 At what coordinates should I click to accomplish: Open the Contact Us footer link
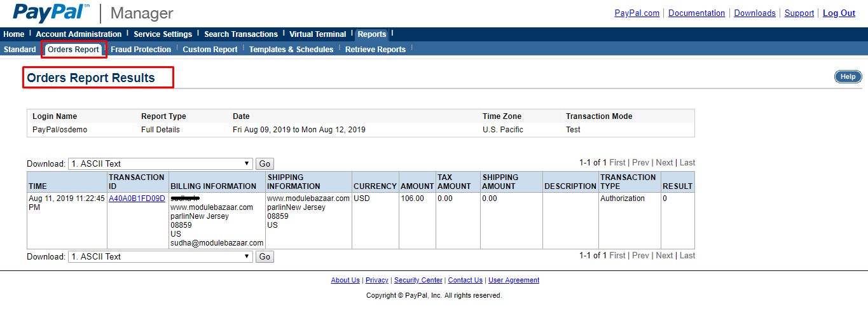click(x=465, y=281)
